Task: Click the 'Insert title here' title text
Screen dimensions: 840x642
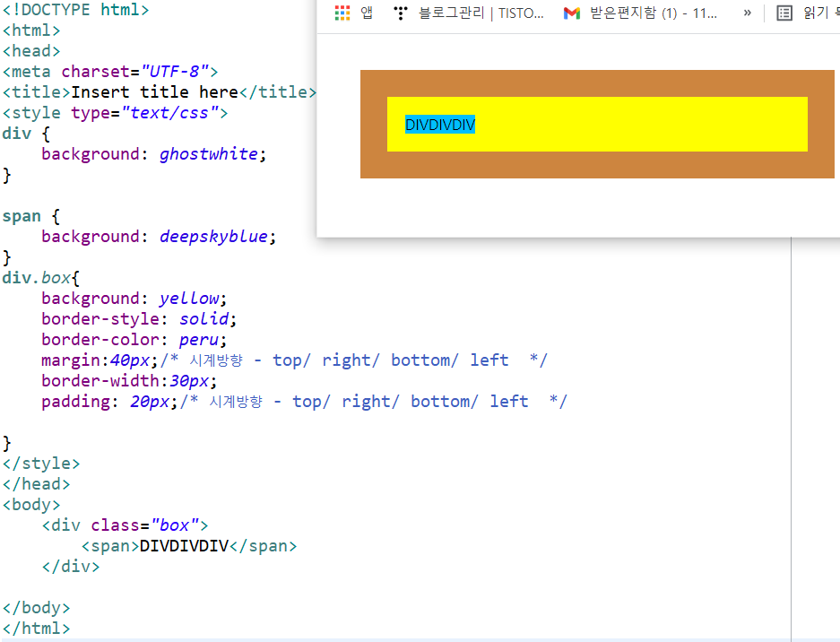Action: (x=154, y=92)
